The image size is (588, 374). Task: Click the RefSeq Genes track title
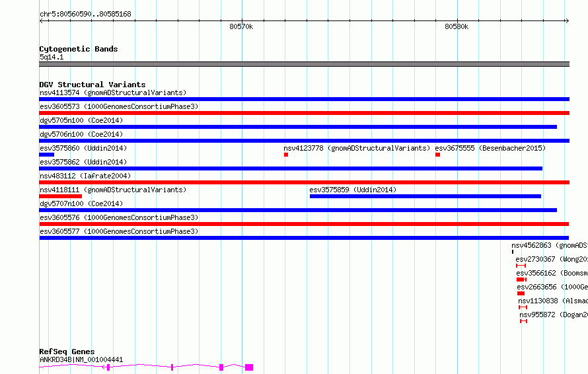67,352
